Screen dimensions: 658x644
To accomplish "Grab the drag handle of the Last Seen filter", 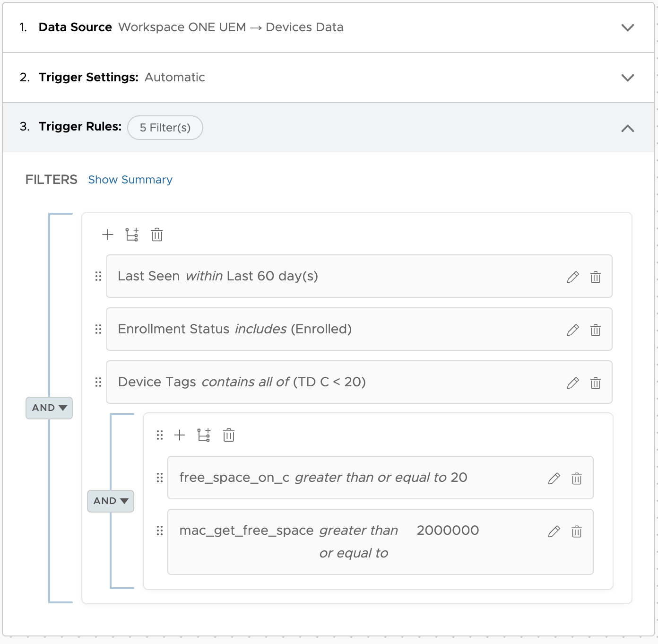I will click(x=98, y=276).
